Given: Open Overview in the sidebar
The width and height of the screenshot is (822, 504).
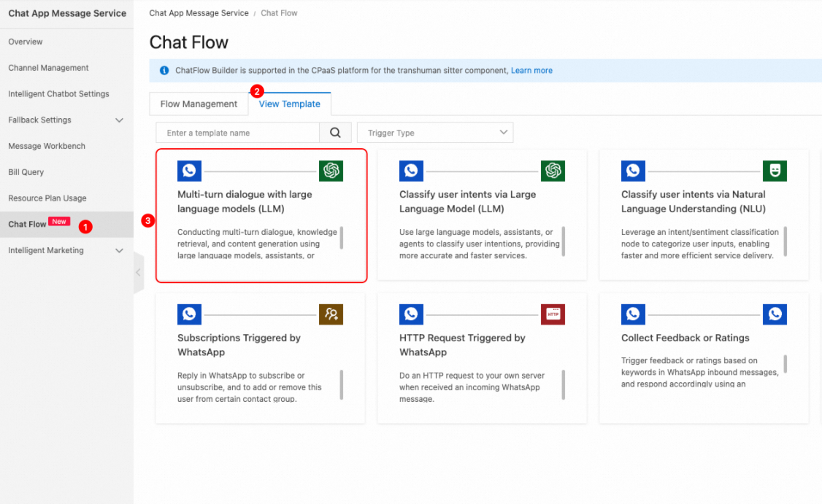Looking at the screenshot, I should pos(25,42).
